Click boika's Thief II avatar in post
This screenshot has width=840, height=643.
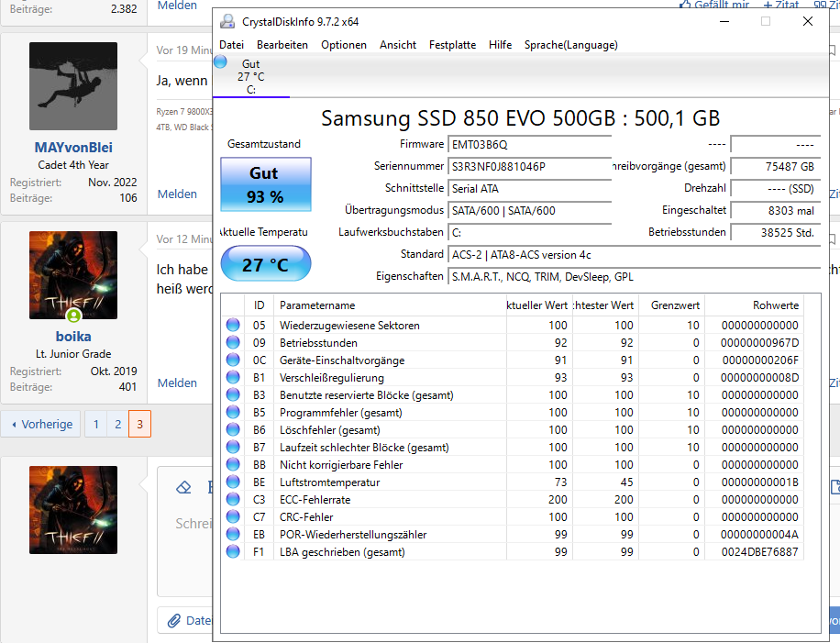tap(73, 275)
